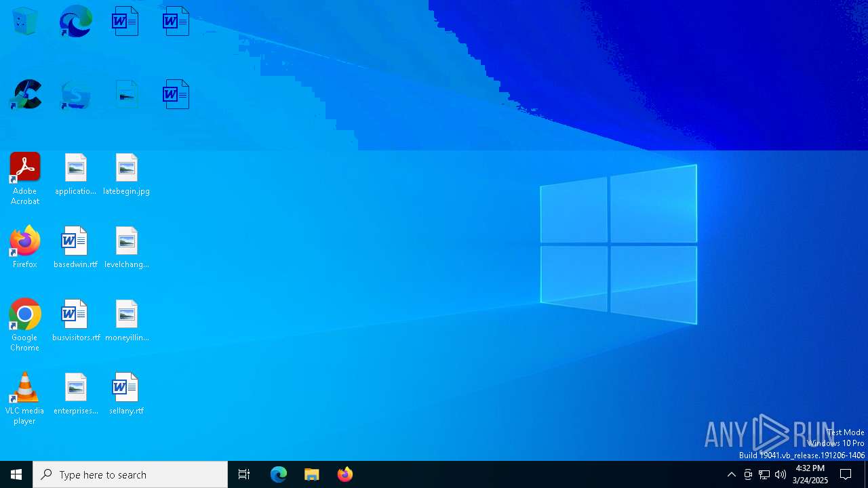Select the busvisitors.rtf document
Image resolution: width=868 pixels, height=488 pixels.
[x=75, y=321]
